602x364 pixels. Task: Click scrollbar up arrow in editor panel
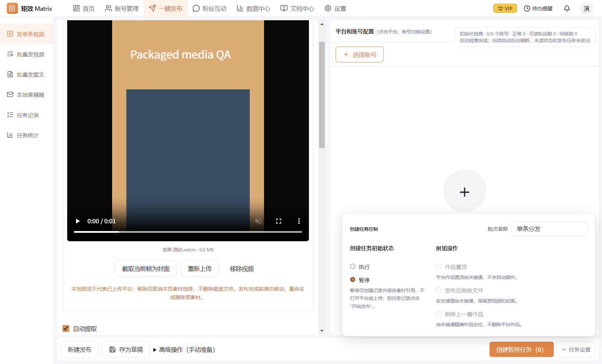[322, 24]
